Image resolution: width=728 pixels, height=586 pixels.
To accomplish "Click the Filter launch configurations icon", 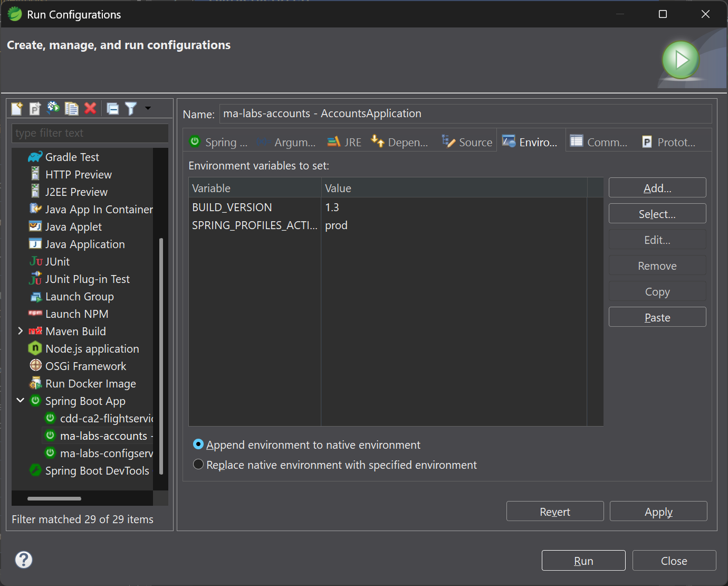I will pos(131,108).
